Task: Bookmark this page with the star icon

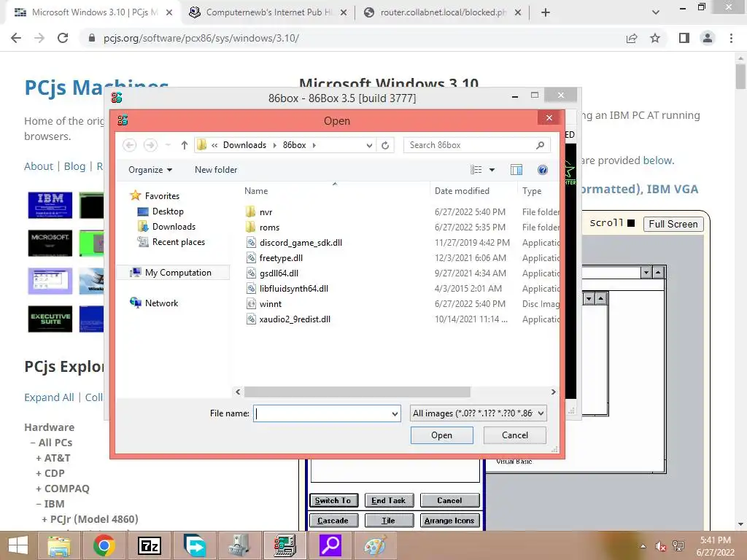Action: pos(655,38)
